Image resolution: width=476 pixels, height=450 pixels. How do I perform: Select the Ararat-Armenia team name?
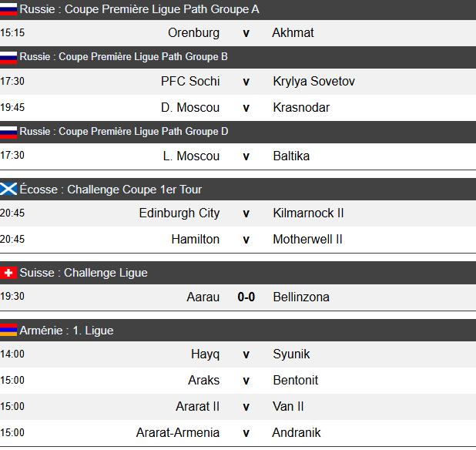pos(178,433)
